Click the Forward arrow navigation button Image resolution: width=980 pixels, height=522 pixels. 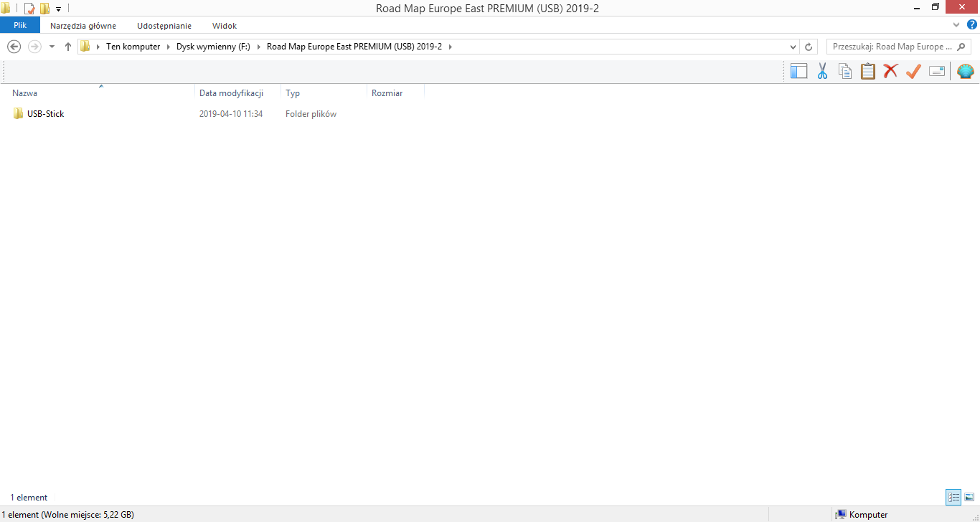(34, 47)
